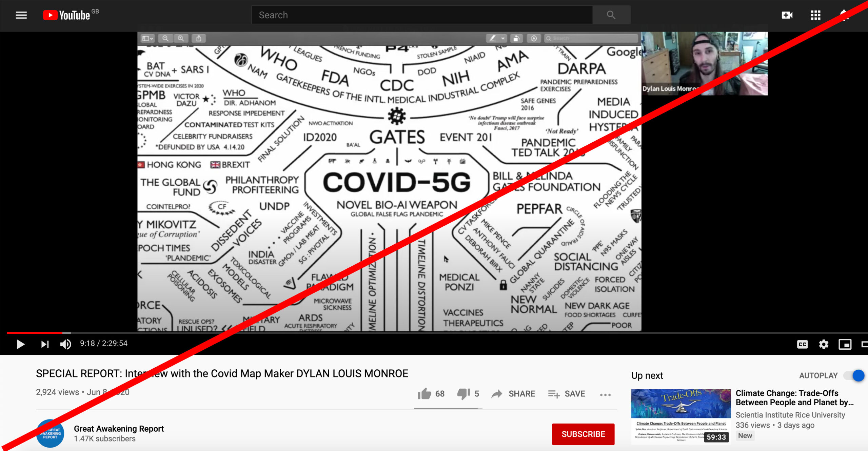Click the like count 68
This screenshot has width=868, height=451.
[440, 394]
